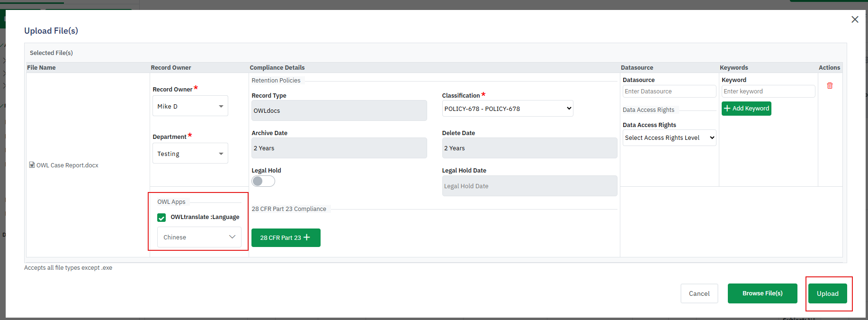Click the 28 CFR Part 23 button
Screen dimensions: 868x320
point(286,238)
